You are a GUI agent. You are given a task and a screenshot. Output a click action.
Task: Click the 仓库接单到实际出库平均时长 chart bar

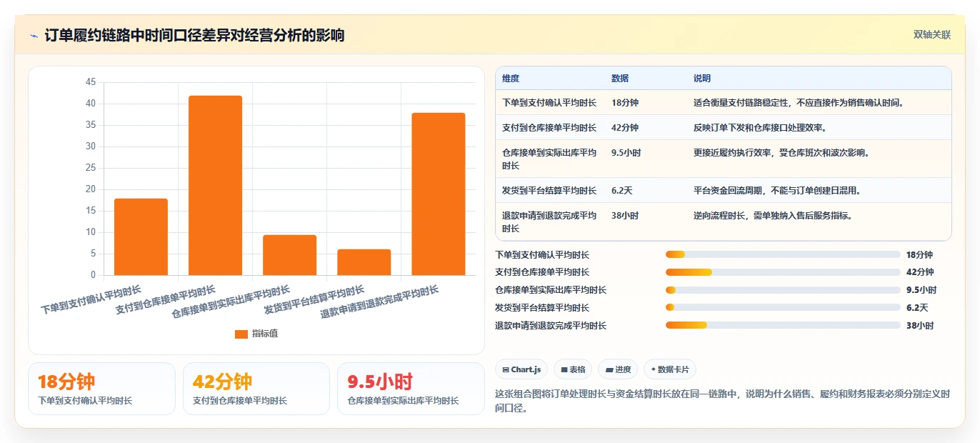(x=289, y=255)
